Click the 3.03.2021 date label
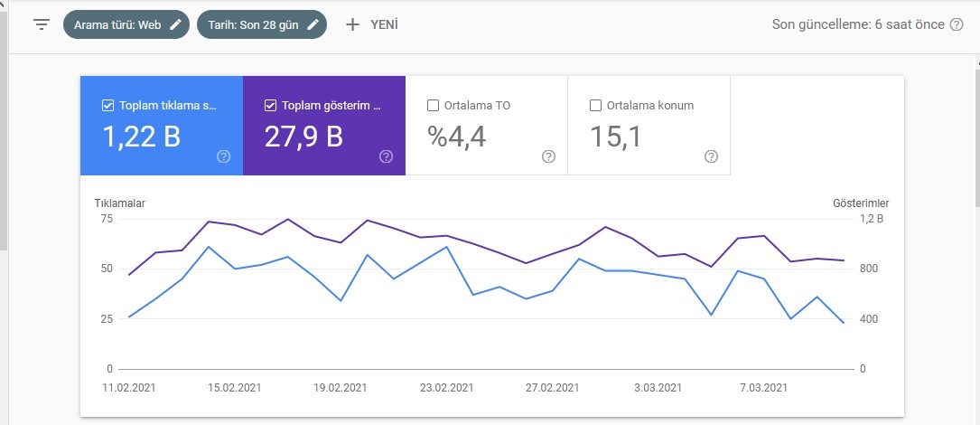This screenshot has height=425, width=980. (658, 387)
